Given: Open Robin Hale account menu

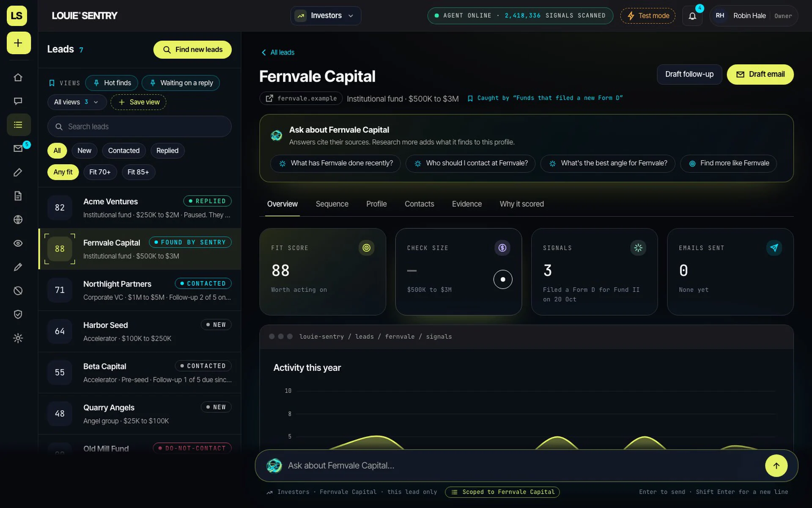Looking at the screenshot, I should point(754,16).
